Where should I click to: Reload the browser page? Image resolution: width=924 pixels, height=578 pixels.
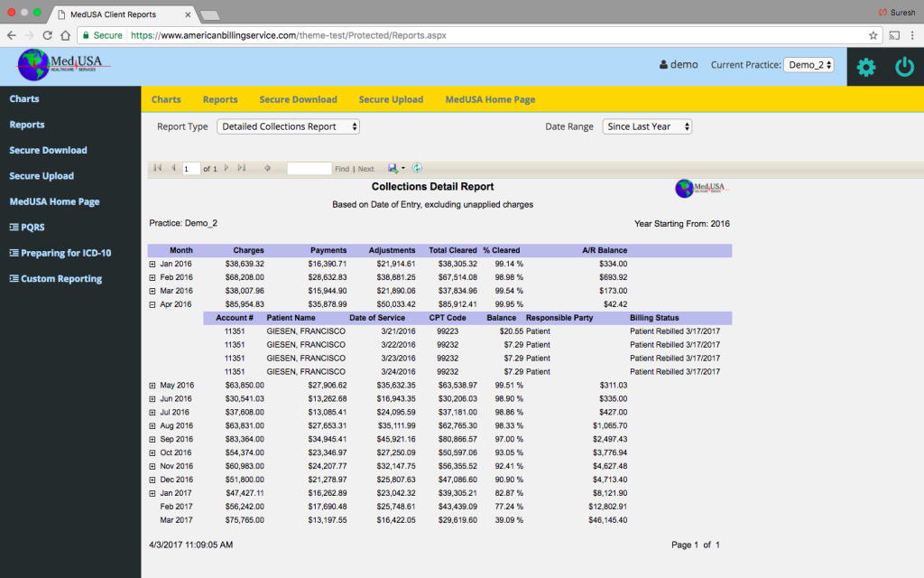click(x=48, y=35)
